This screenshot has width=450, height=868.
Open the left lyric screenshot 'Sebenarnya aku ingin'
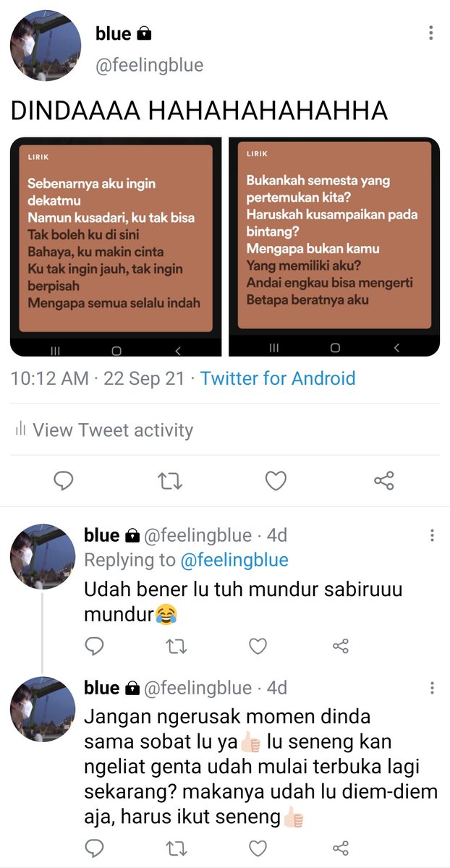click(116, 246)
